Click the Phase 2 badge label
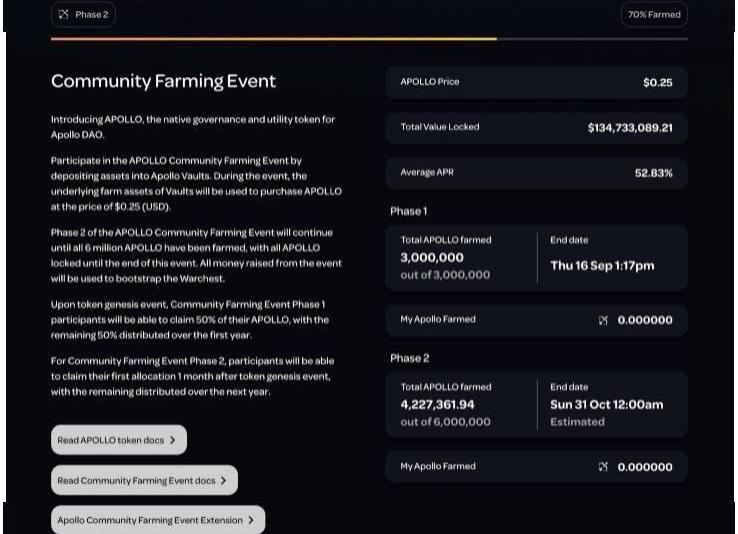This screenshot has width=738, height=534. pos(92,15)
